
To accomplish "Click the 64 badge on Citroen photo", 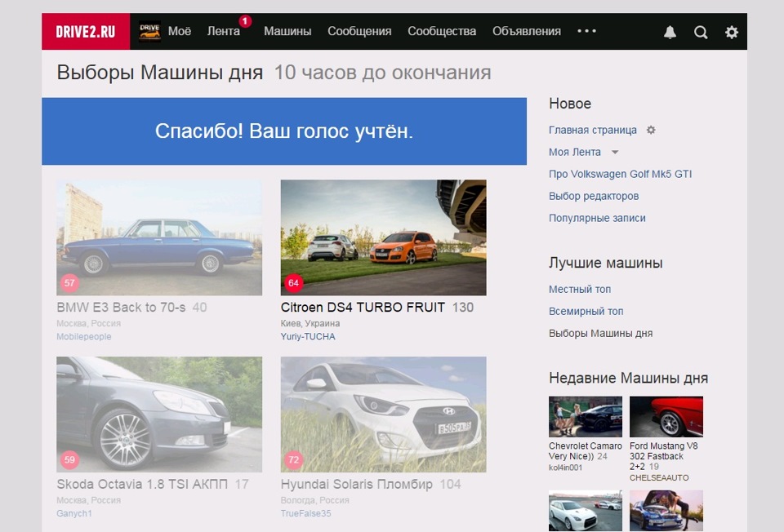I will (293, 283).
